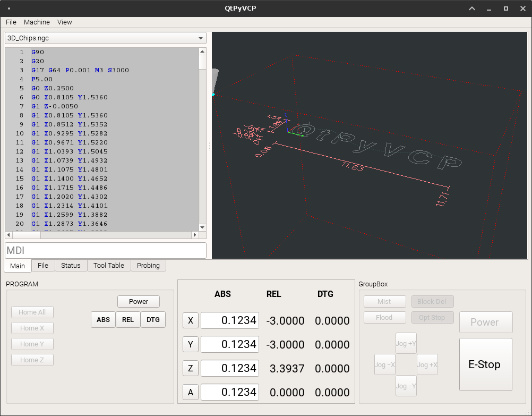The height and width of the screenshot is (416, 532).
Task: Click the 11.63 dimension label in 3D view
Action: tap(353, 167)
